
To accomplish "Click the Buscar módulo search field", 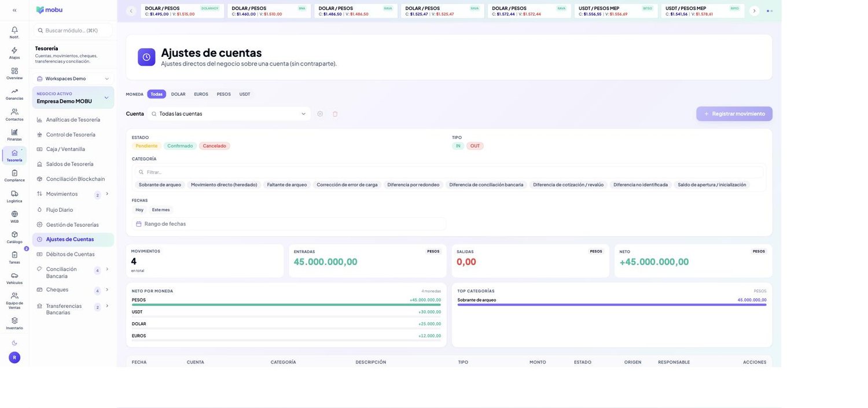I will [73, 31].
